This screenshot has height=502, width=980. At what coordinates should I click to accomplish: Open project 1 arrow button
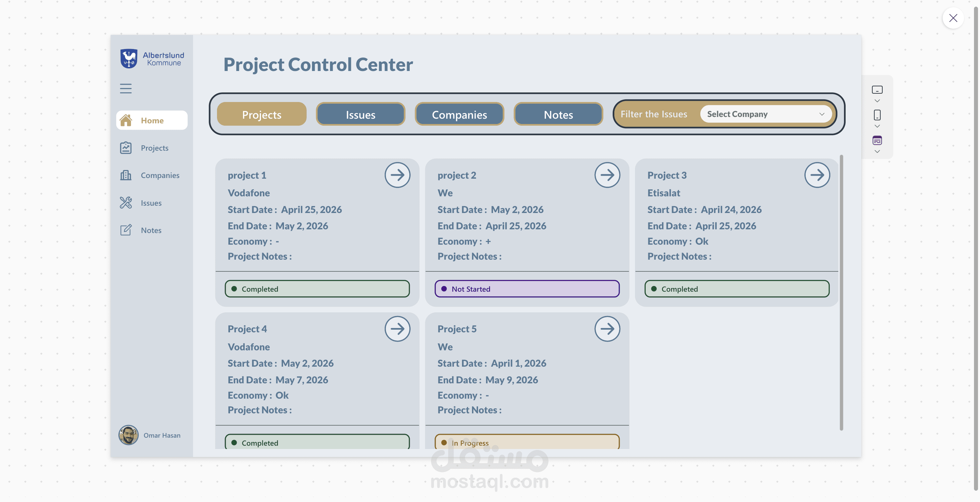[x=397, y=175]
